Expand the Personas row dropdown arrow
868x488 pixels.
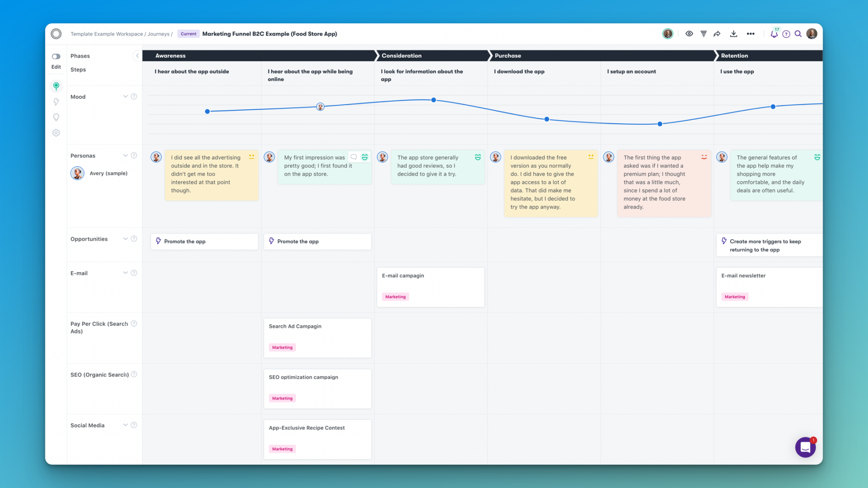(x=125, y=155)
